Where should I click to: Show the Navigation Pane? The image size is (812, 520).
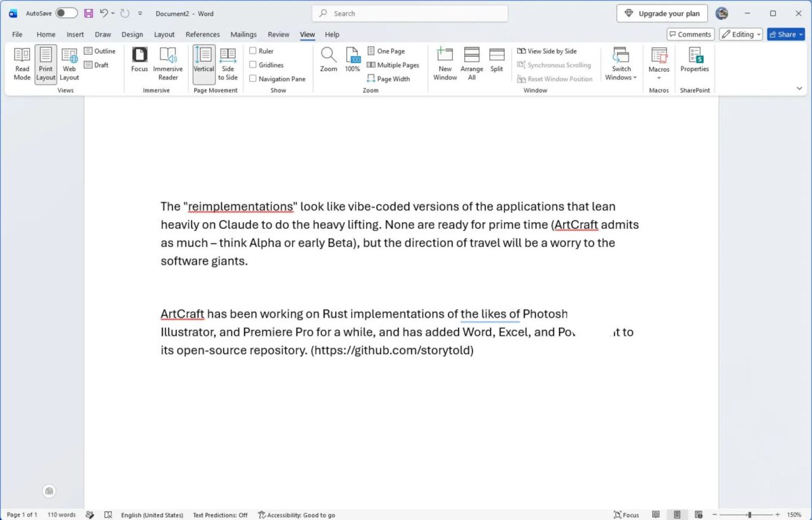(x=253, y=79)
